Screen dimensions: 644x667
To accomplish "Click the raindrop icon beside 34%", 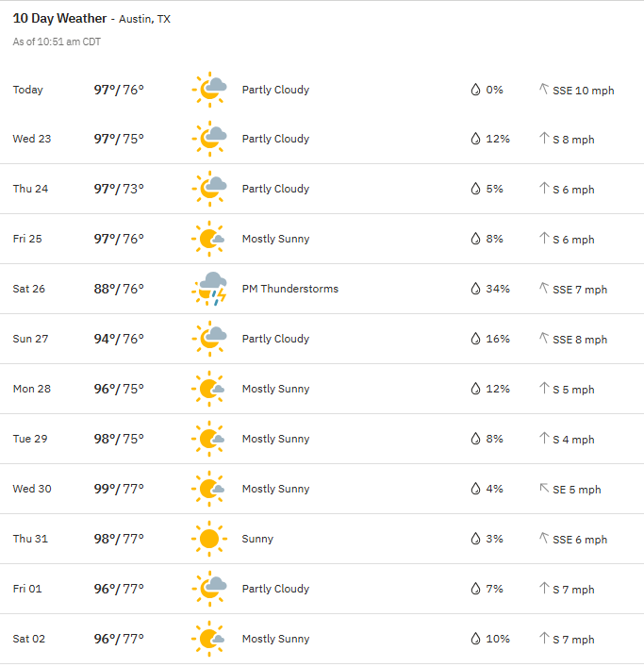I will [475, 289].
